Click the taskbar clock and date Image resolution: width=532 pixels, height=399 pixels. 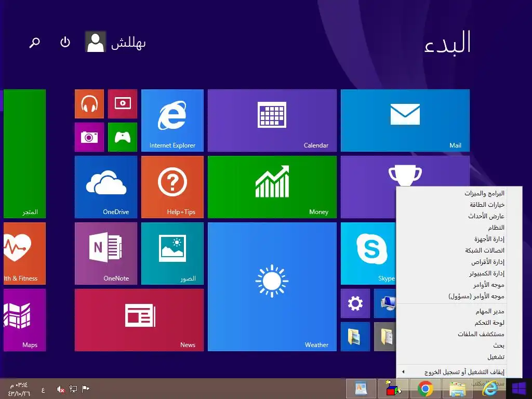pyautogui.click(x=19, y=389)
